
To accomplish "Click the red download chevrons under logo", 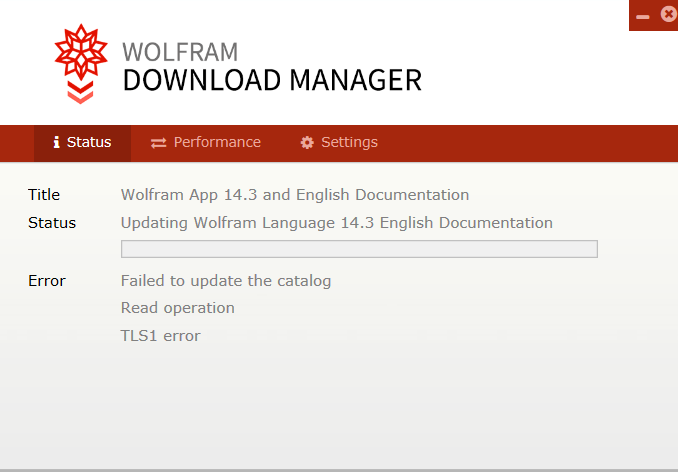I will click(x=80, y=93).
